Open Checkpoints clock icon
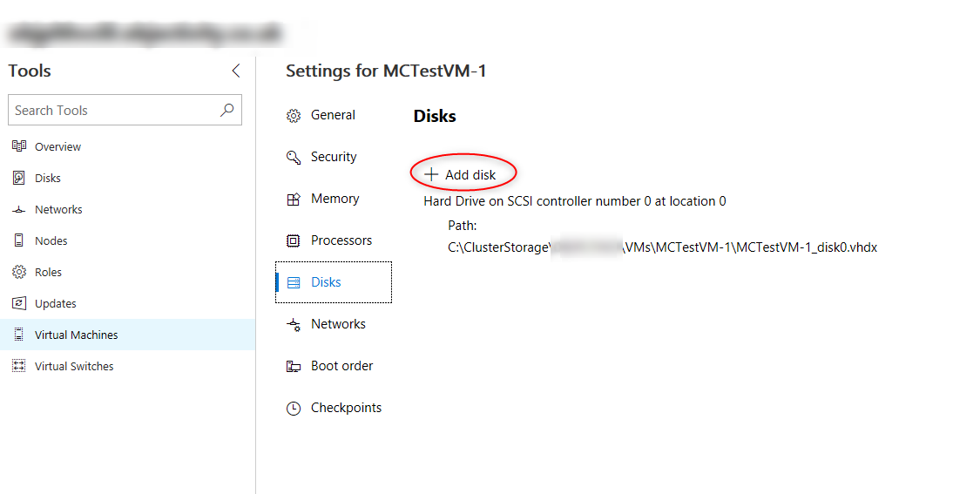Image resolution: width=980 pixels, height=494 pixels. pos(293,409)
